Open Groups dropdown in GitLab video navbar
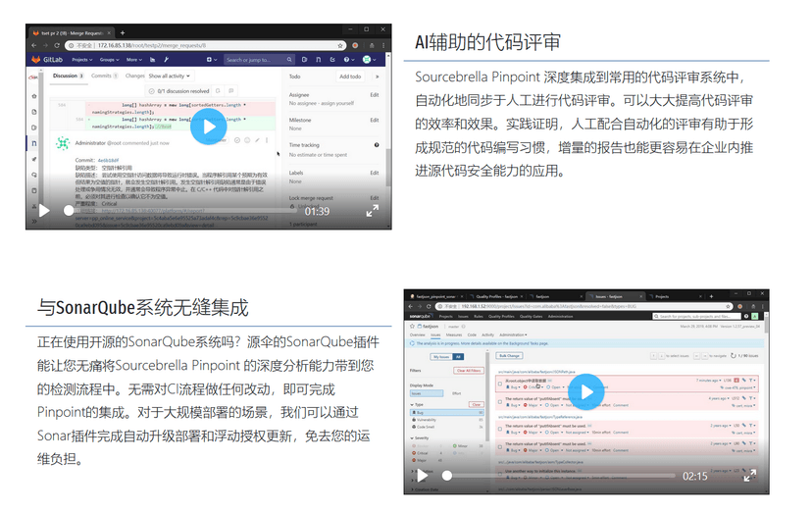 click(x=109, y=60)
